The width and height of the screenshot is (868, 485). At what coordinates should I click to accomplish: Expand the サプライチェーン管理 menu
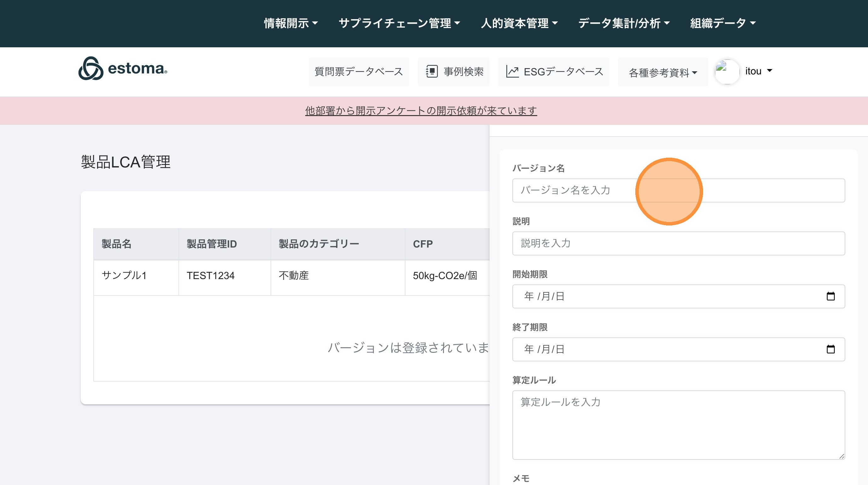399,23
